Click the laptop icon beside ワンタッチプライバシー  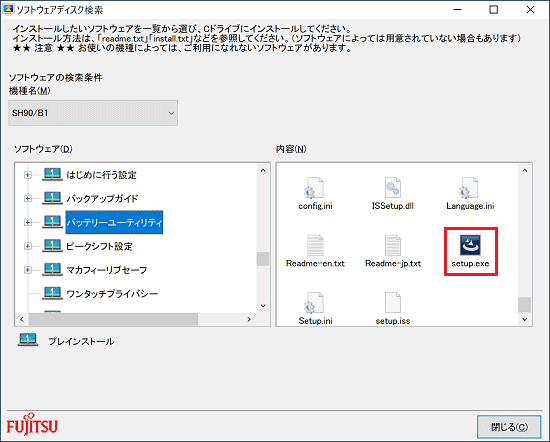click(52, 293)
